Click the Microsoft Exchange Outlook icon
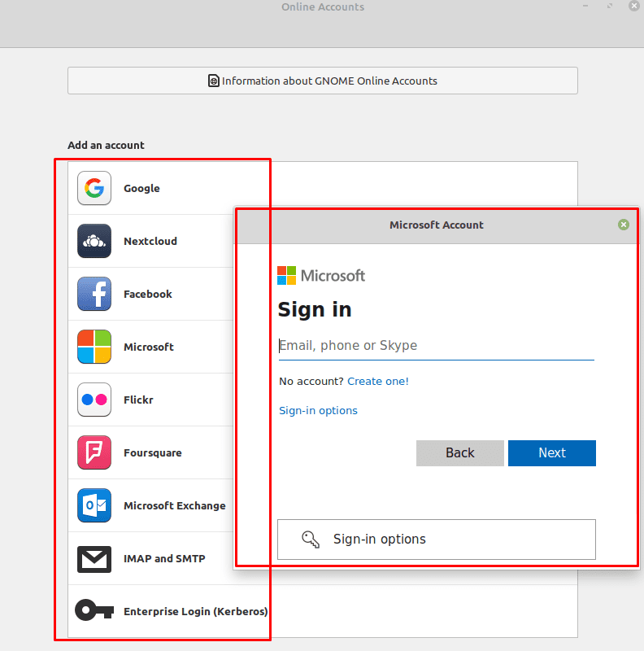 click(x=94, y=505)
